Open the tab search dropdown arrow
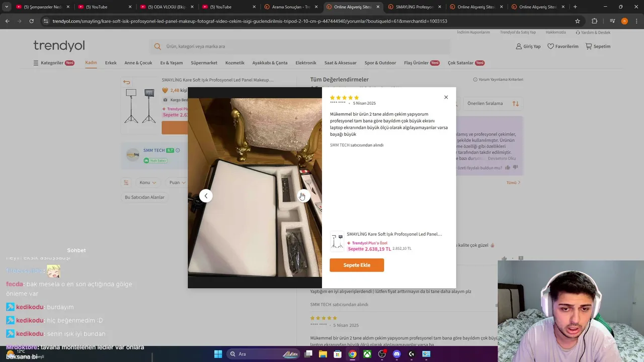The height and width of the screenshot is (362, 644). click(7, 7)
